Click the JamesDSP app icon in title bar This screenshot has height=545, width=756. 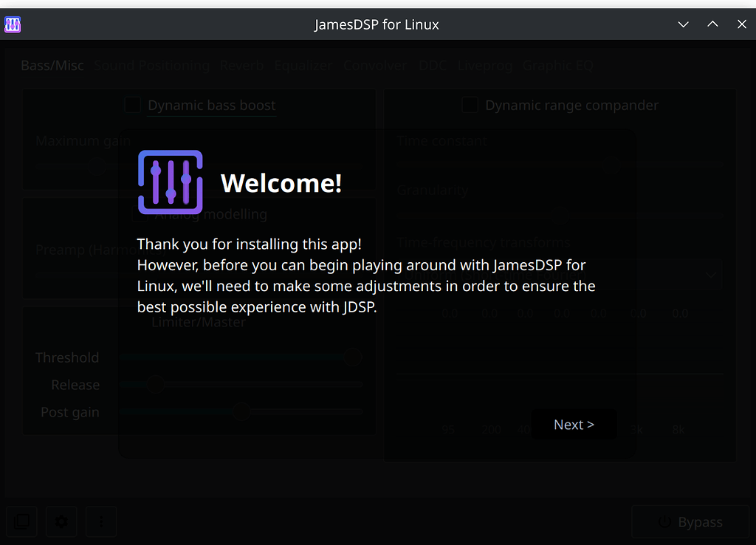[x=13, y=24]
